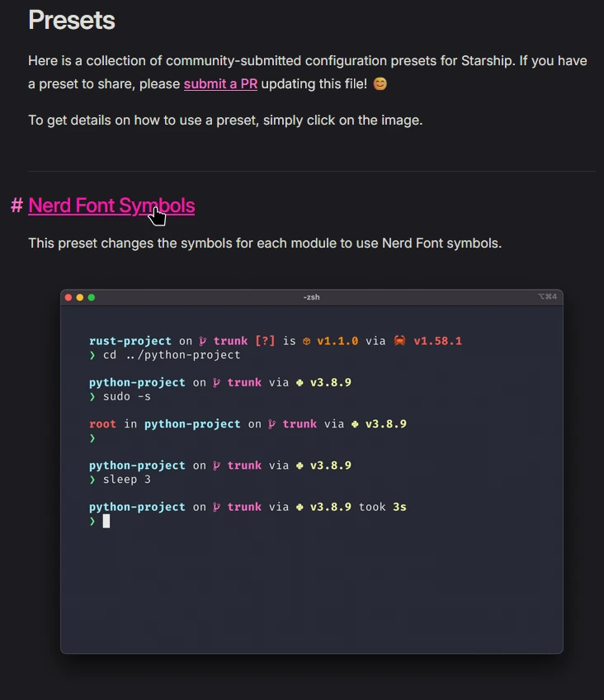The height and width of the screenshot is (700, 604).
Task: Click the package icon before v1.1.0
Action: tap(306, 341)
